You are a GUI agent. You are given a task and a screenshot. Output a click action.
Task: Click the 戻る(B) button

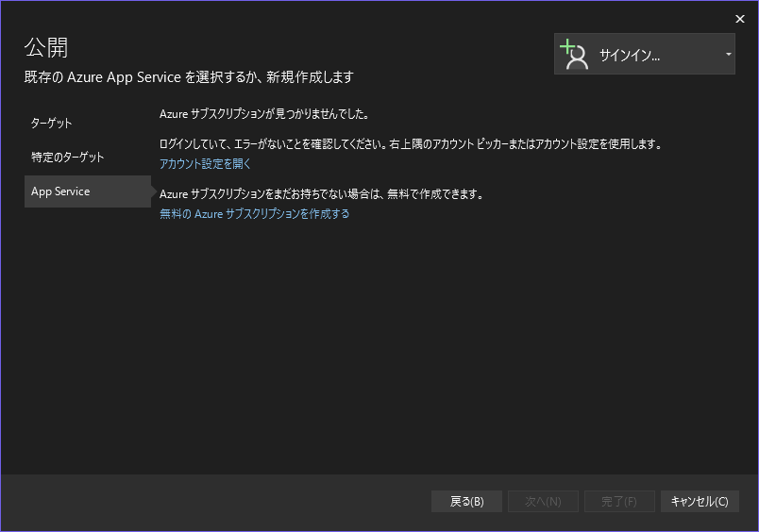tap(466, 502)
